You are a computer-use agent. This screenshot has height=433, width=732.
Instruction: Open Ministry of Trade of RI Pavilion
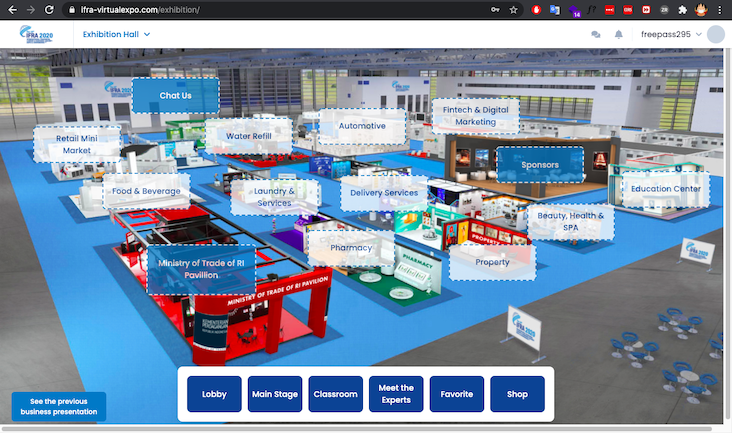click(201, 269)
